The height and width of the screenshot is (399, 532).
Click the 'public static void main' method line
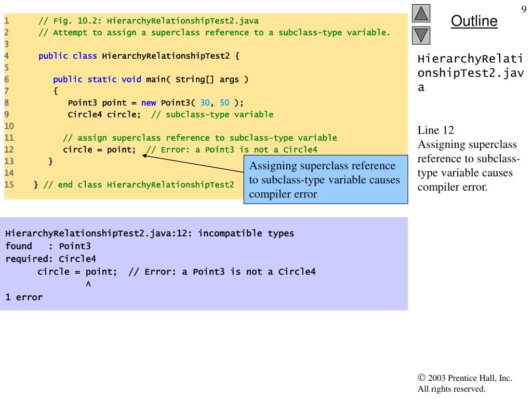(151, 79)
